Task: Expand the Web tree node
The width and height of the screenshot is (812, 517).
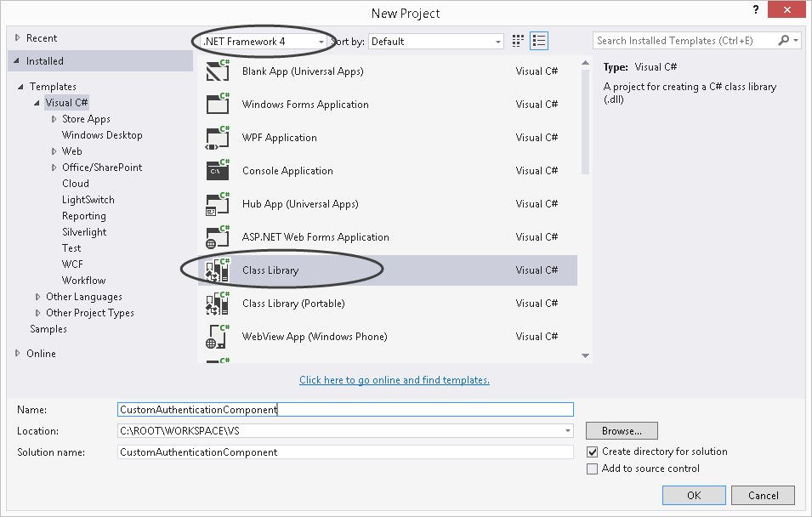Action: pos(54,151)
